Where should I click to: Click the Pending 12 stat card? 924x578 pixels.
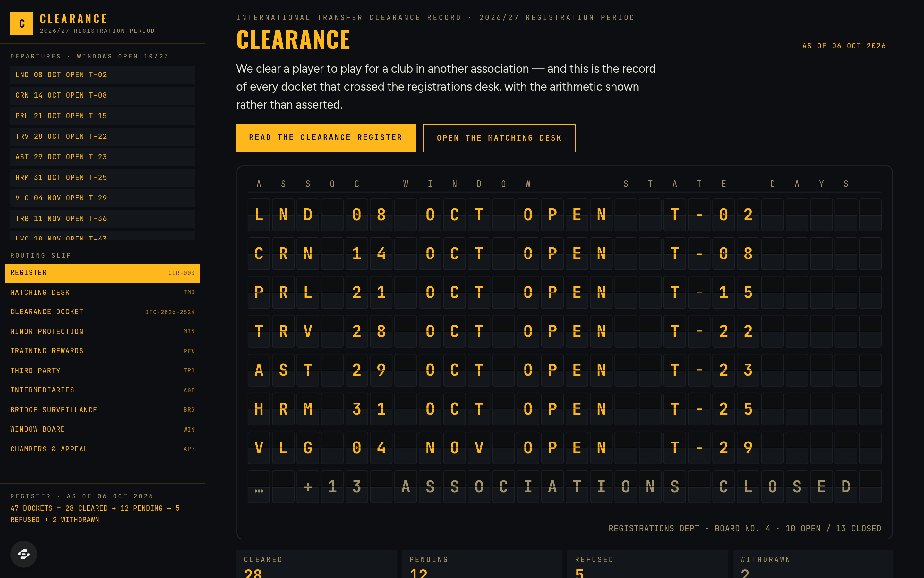coord(482,564)
